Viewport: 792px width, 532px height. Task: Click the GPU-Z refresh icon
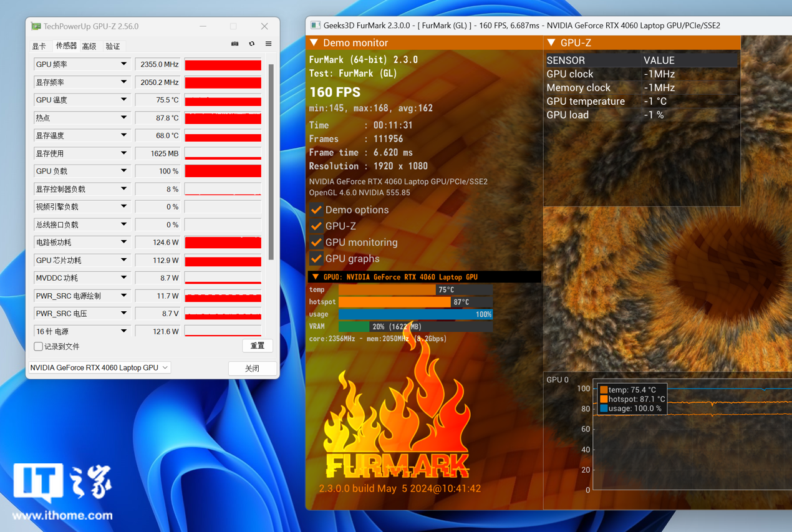(x=252, y=44)
